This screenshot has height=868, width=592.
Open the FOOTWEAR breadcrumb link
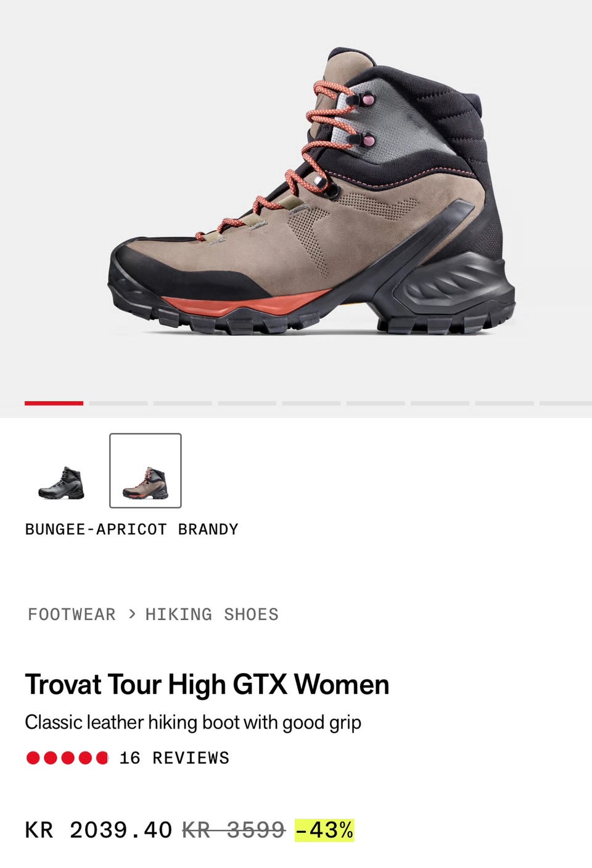point(72,614)
